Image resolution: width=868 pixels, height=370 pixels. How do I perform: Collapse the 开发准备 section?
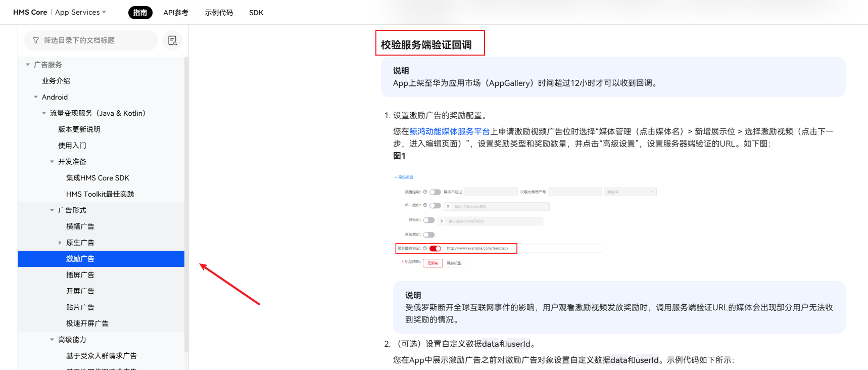[x=52, y=162]
